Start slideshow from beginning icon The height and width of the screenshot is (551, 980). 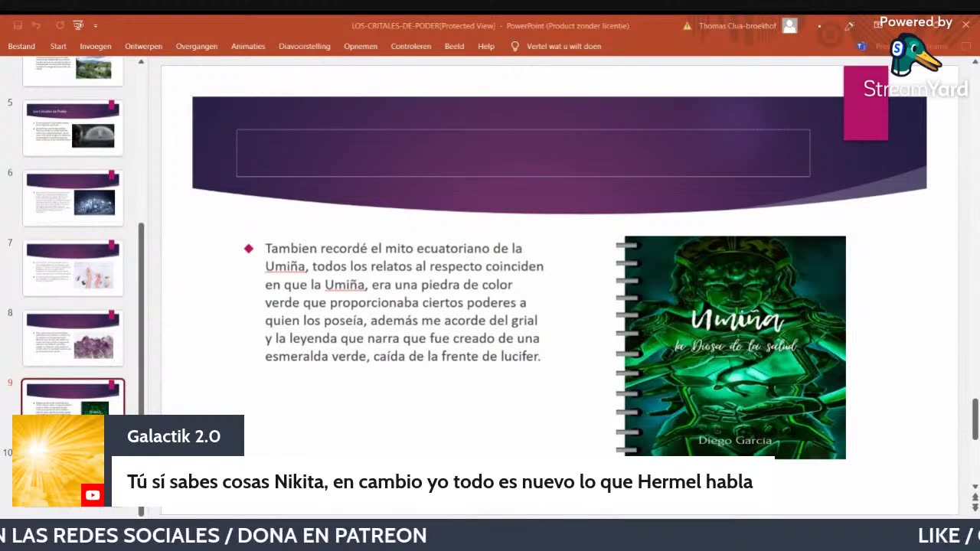coord(78,25)
